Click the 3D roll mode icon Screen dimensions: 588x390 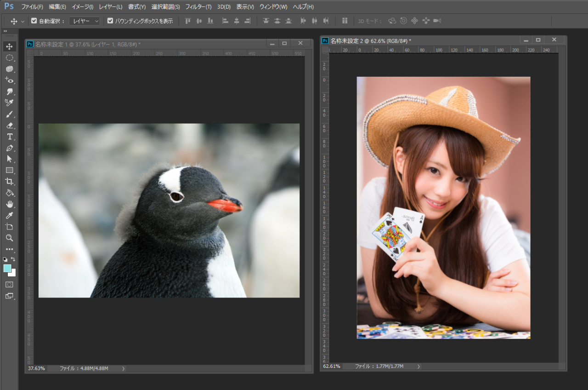coord(403,21)
